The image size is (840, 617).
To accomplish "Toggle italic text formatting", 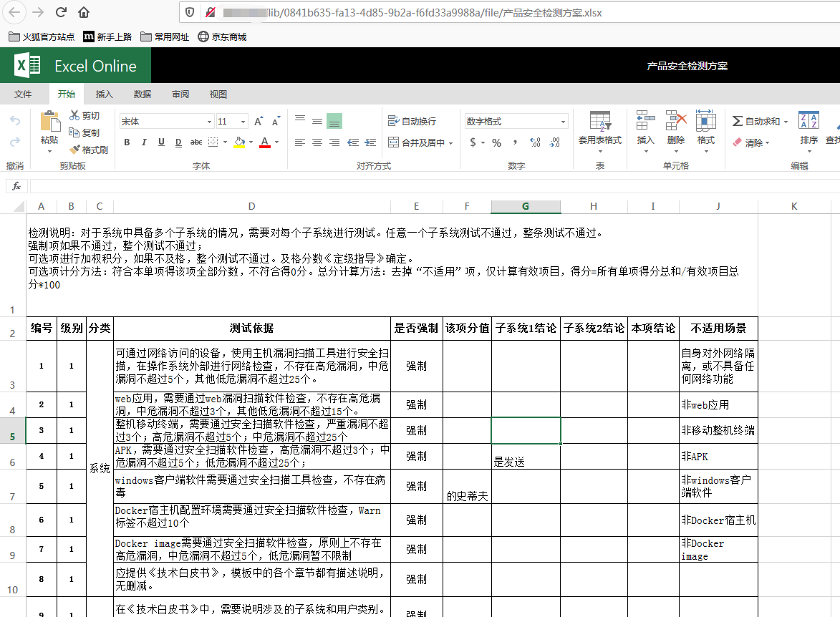I will [144, 142].
